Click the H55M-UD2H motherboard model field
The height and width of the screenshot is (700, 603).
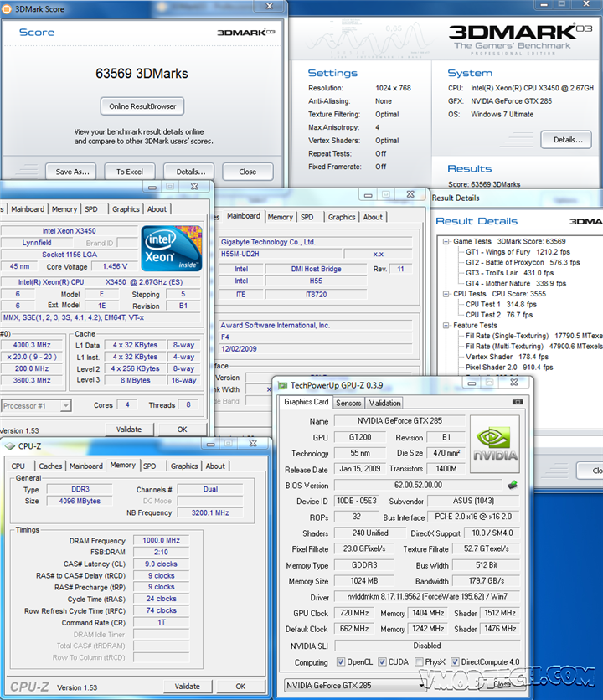pos(281,254)
